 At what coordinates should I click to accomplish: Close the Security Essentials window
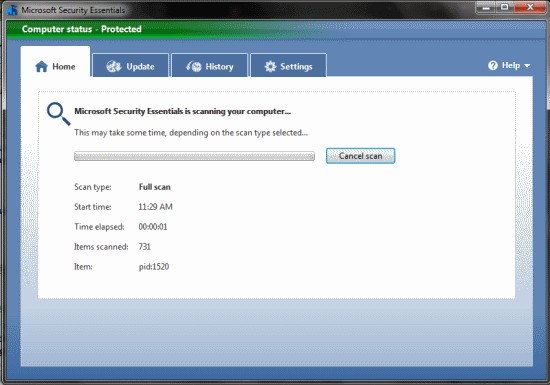click(530, 7)
